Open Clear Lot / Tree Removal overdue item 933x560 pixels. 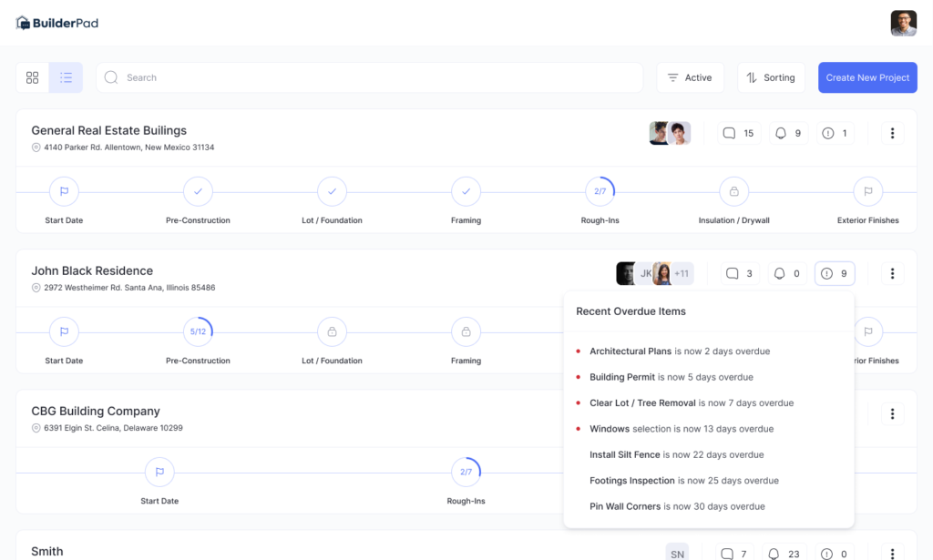point(692,403)
